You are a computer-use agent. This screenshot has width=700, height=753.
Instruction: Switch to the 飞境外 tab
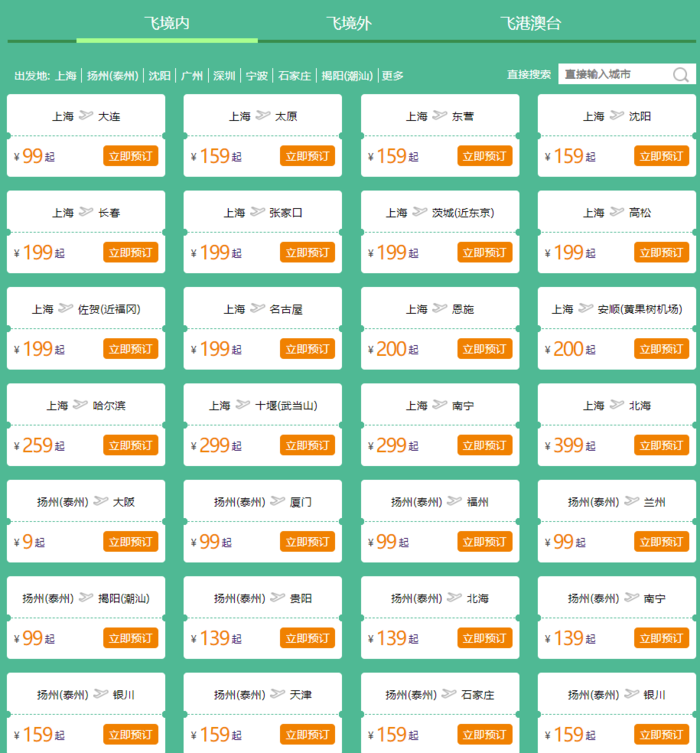coord(348,23)
